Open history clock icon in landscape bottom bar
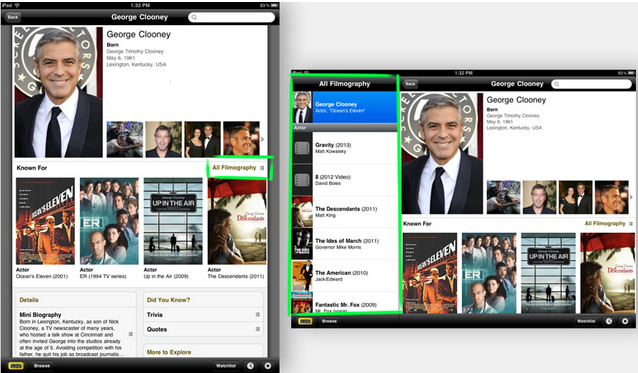The width and height of the screenshot is (638, 373). [609, 321]
